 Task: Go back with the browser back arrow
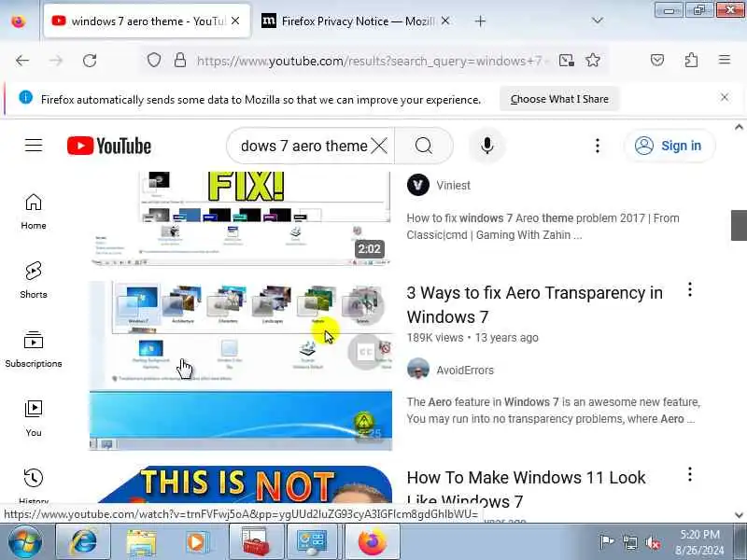pyautogui.click(x=21, y=61)
